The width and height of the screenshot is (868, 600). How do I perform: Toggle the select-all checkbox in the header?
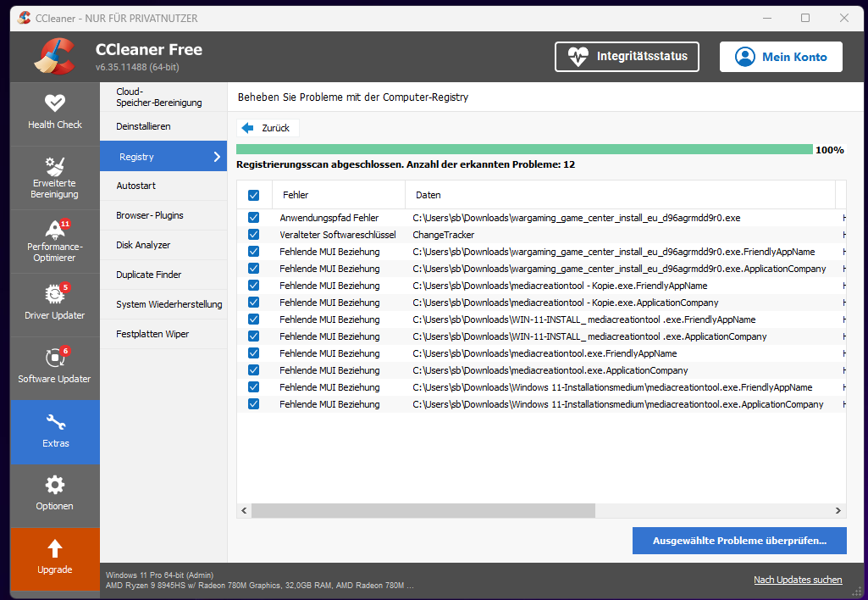point(253,195)
